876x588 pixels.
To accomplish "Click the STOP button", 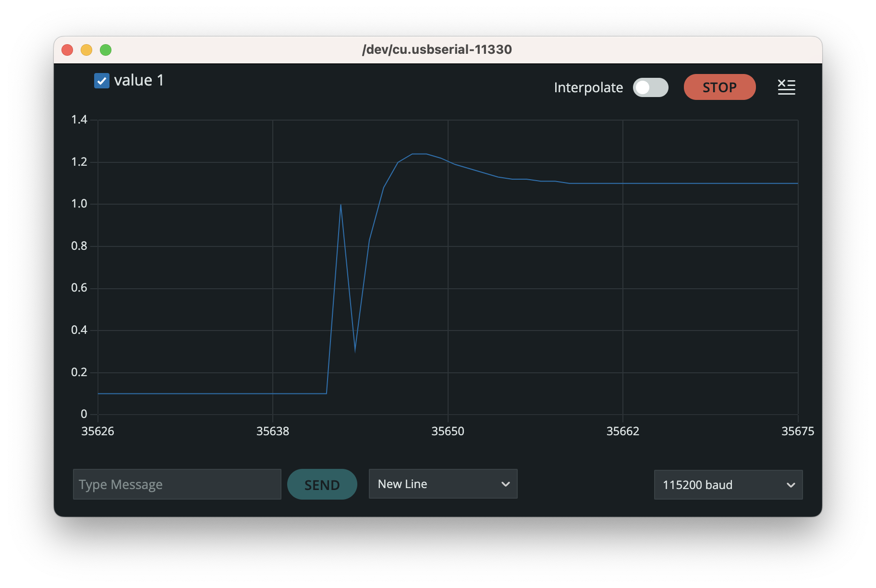I will pos(719,87).
